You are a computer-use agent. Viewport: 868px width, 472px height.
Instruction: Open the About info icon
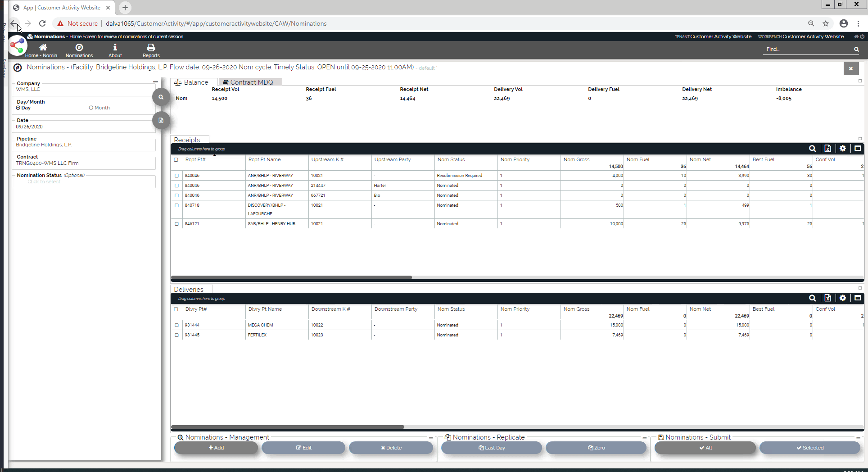coord(115,48)
